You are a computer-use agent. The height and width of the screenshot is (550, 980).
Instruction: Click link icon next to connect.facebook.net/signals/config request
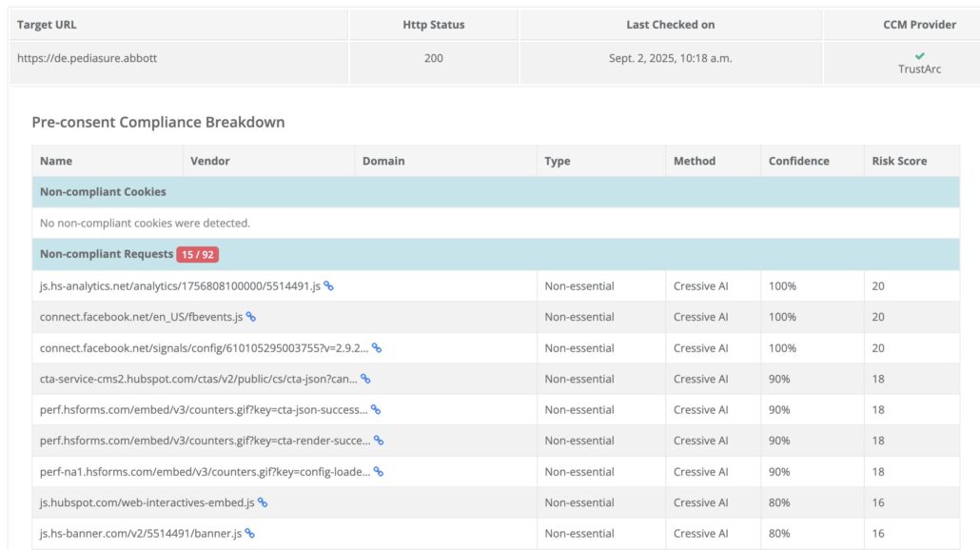[x=377, y=348]
